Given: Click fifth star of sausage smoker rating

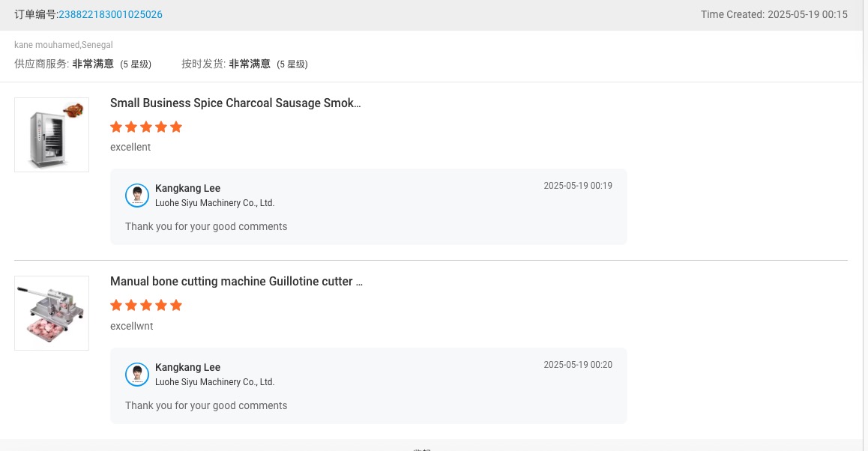Looking at the screenshot, I should coord(176,127).
